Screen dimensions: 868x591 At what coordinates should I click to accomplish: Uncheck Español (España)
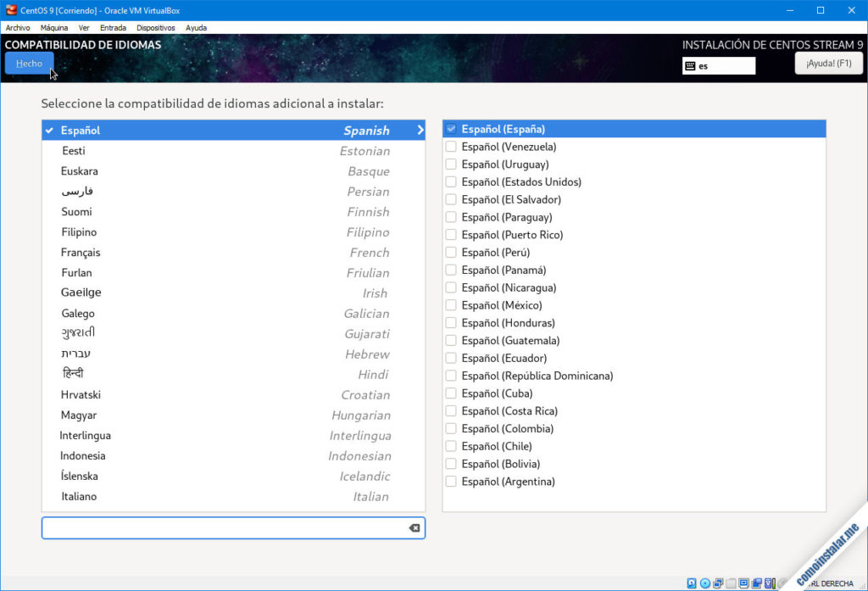click(x=450, y=128)
